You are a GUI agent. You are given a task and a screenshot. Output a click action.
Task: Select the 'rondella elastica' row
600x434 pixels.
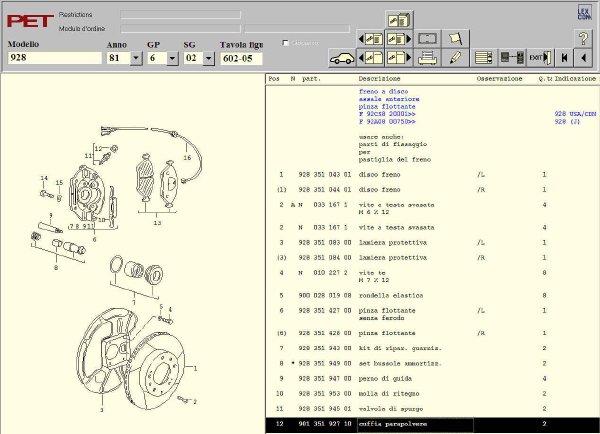[x=432, y=295]
